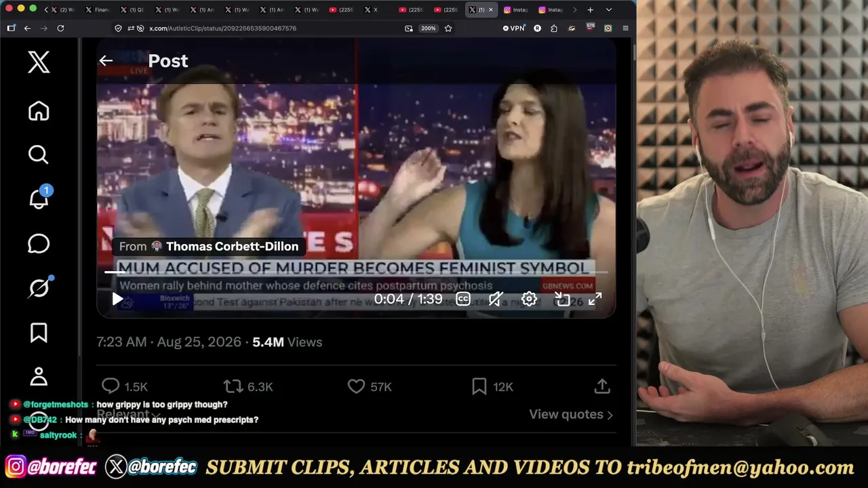868x488 pixels.
Task: Play the video in the post
Action: [x=117, y=299]
